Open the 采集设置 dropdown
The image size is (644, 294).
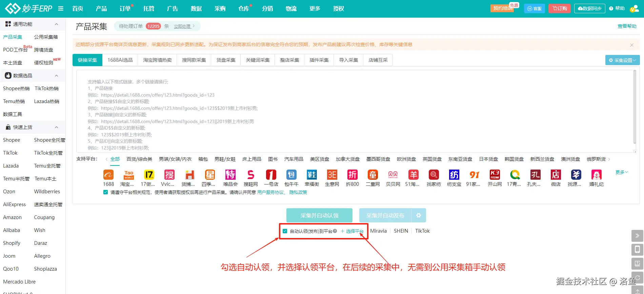click(622, 60)
